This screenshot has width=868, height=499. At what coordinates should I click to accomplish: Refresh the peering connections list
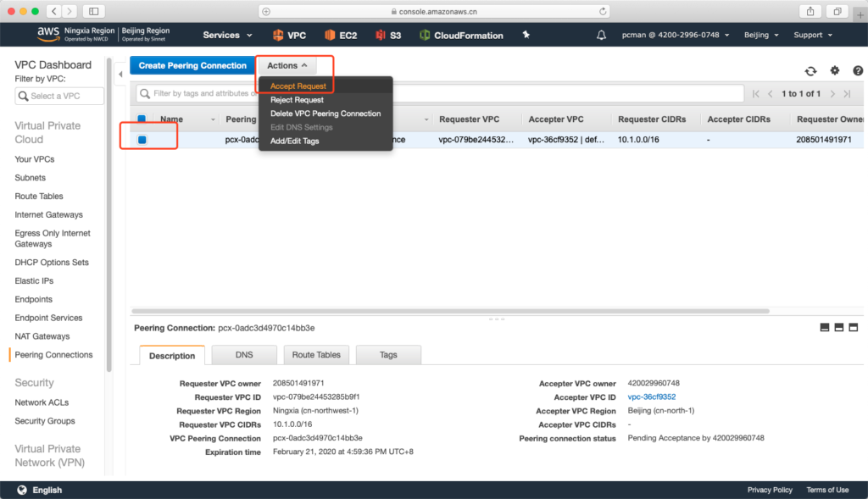tap(811, 71)
